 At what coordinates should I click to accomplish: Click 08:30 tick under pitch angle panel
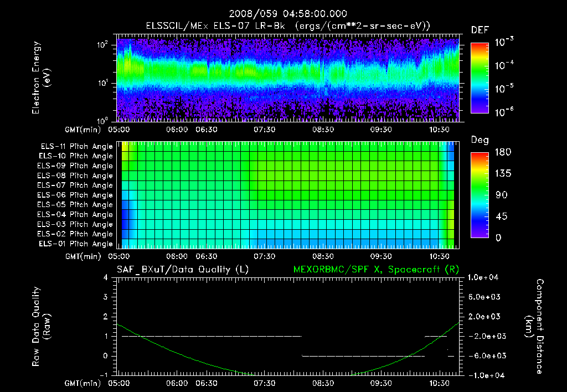coord(323,256)
